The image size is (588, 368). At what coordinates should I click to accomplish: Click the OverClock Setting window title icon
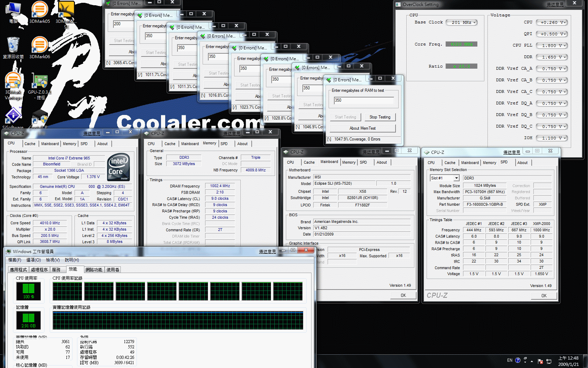point(398,5)
